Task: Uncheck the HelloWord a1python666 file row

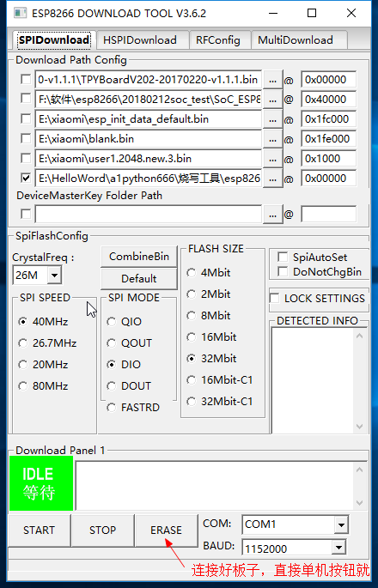Action: tap(26, 179)
